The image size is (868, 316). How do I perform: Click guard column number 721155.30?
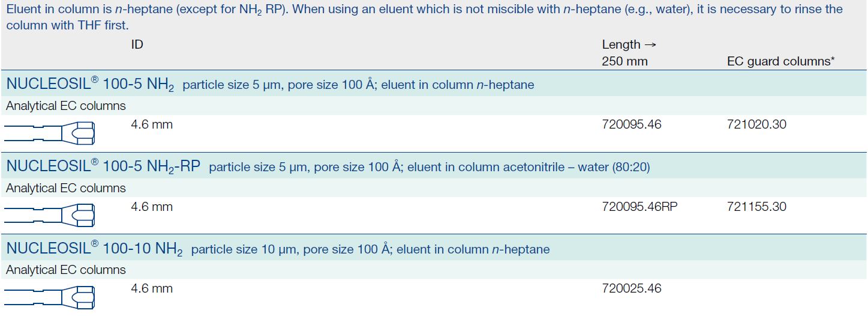756,207
